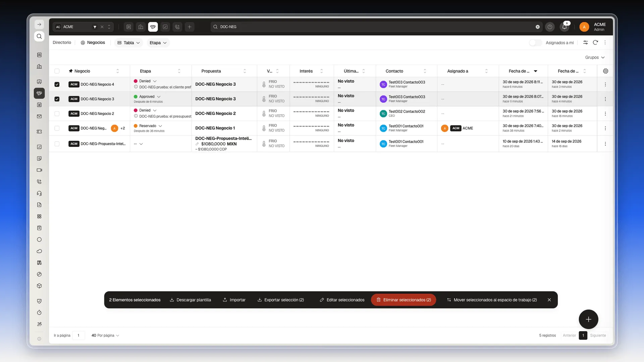Open the email icon in sidebar
The width and height of the screenshot is (644, 362).
[39, 116]
